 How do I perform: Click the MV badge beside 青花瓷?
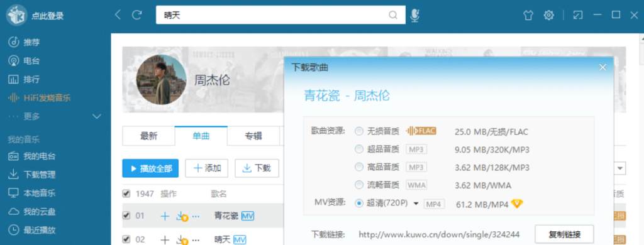click(x=248, y=216)
